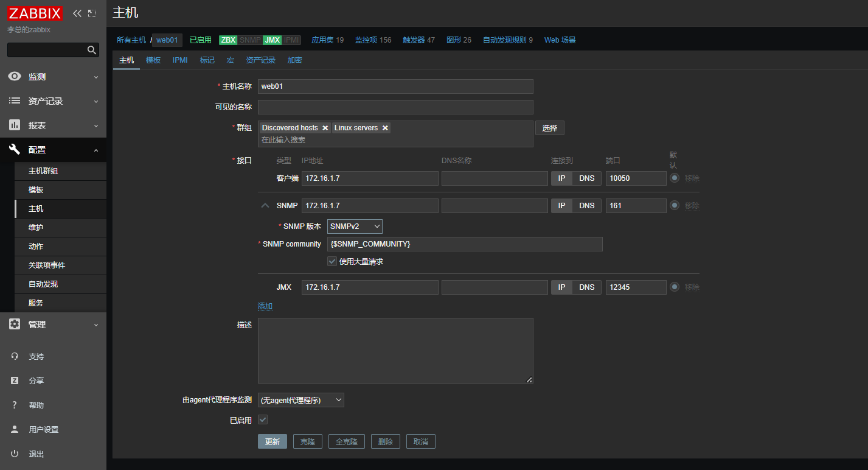
Task: Click the SNMP availability badge
Action: (250, 40)
